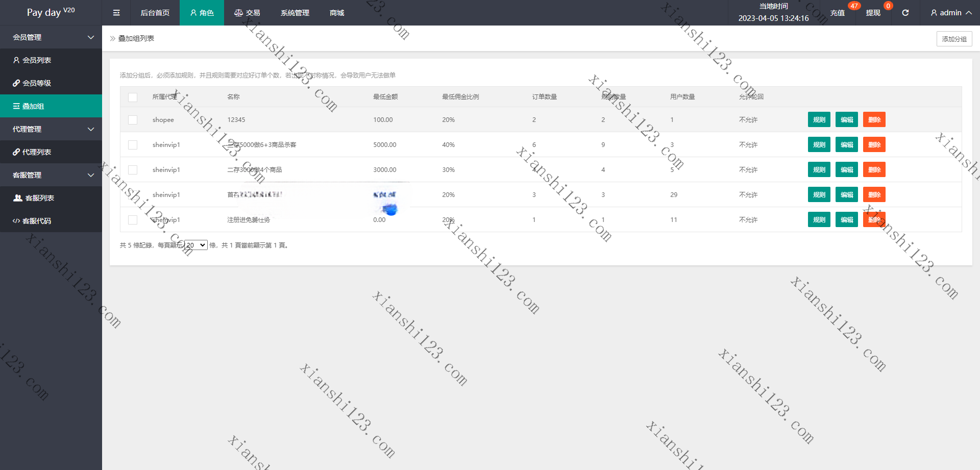Viewport: 980px width, 470px height.
Task: Click 编辑 button for 注册进免费任务 row
Action: click(847, 219)
